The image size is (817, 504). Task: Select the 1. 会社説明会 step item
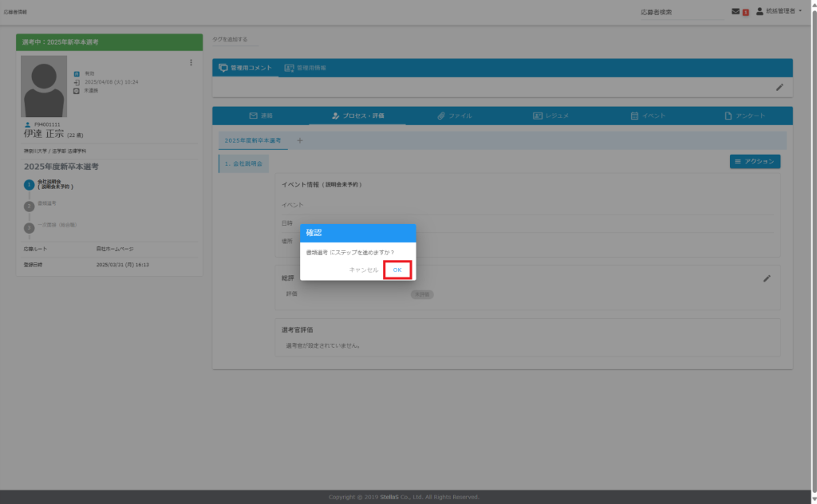coord(244,163)
